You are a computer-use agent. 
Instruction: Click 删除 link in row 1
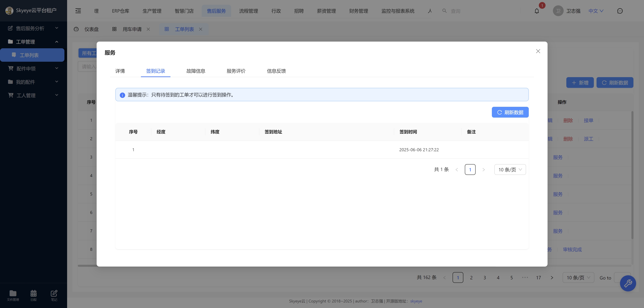tap(568, 120)
